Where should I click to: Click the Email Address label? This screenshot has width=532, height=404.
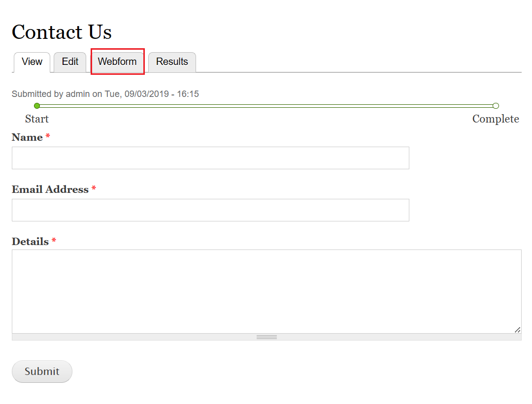(x=50, y=189)
